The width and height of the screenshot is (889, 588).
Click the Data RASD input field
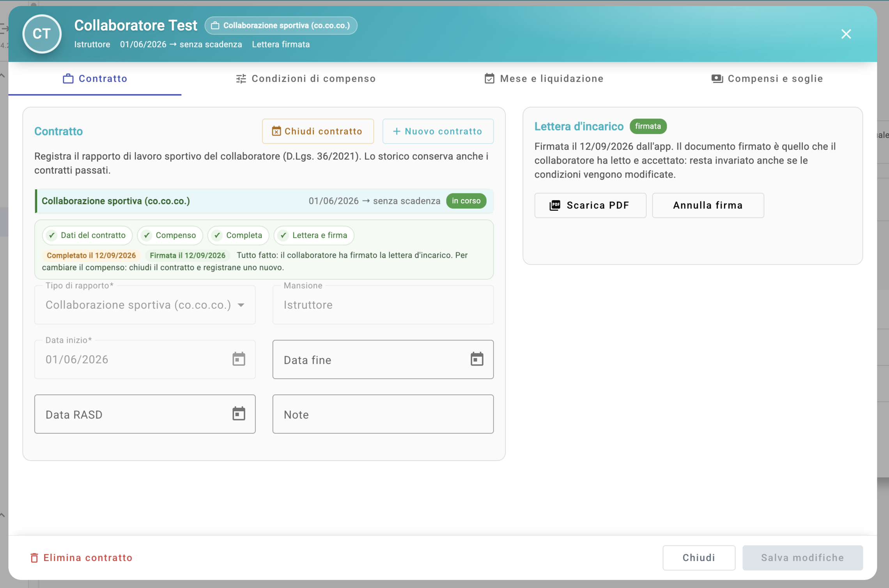tap(145, 414)
